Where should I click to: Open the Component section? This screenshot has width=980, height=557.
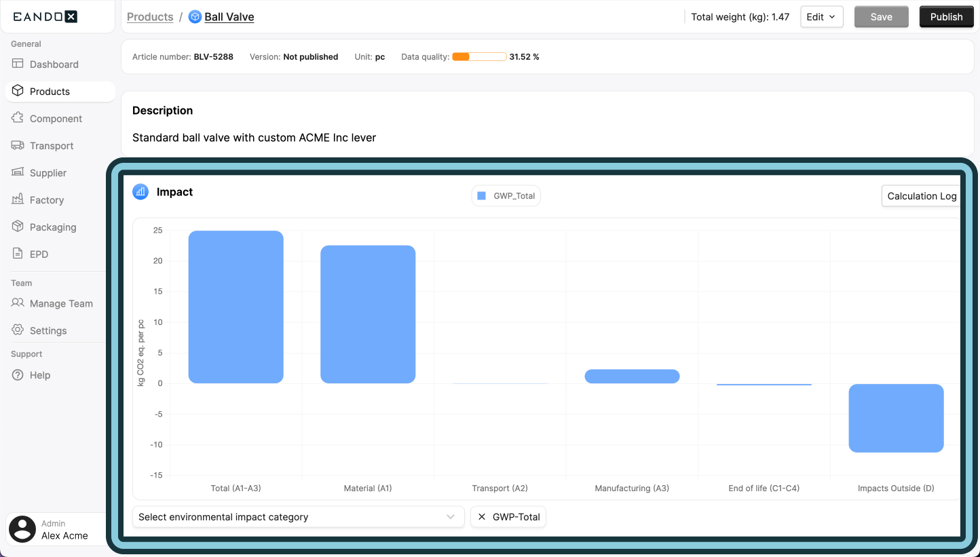coord(54,118)
